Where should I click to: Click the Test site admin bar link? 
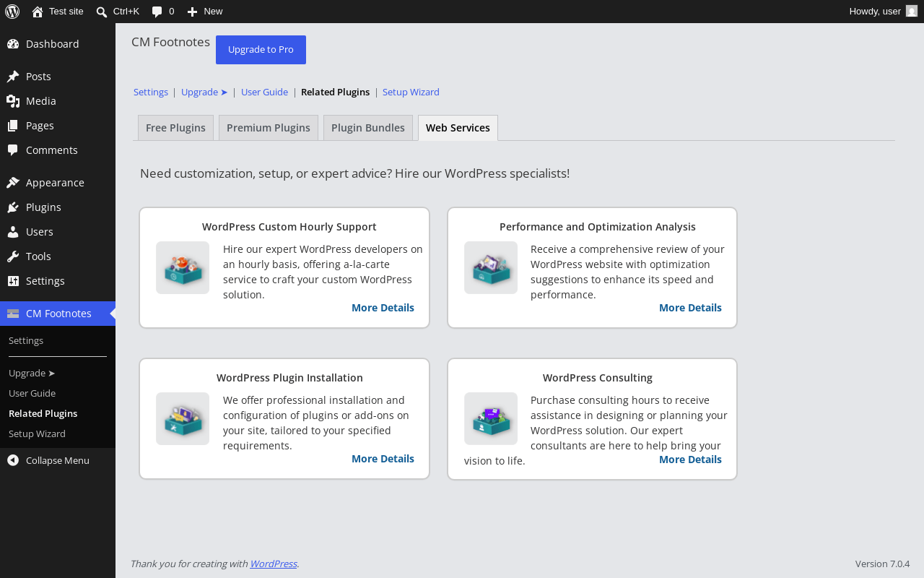[x=58, y=12]
